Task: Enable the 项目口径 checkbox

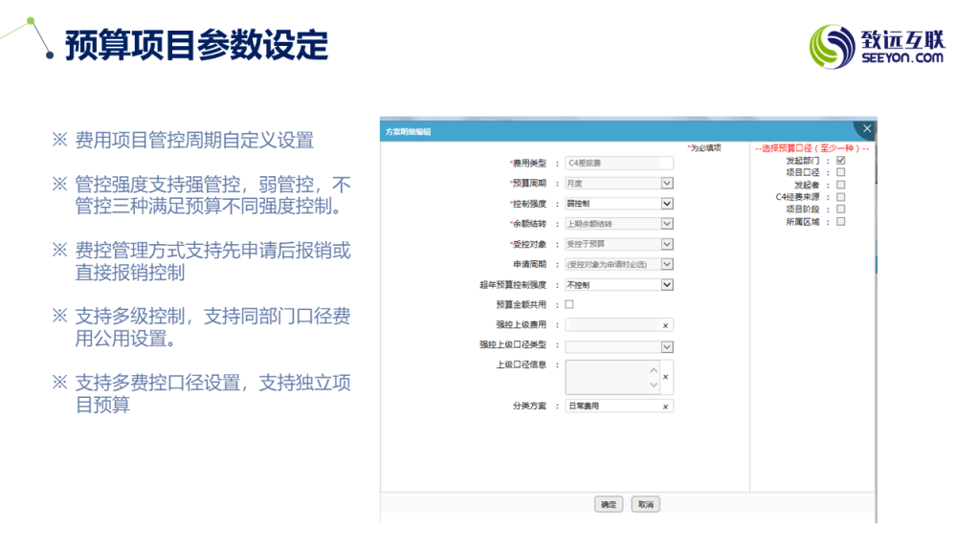Action: [x=840, y=173]
